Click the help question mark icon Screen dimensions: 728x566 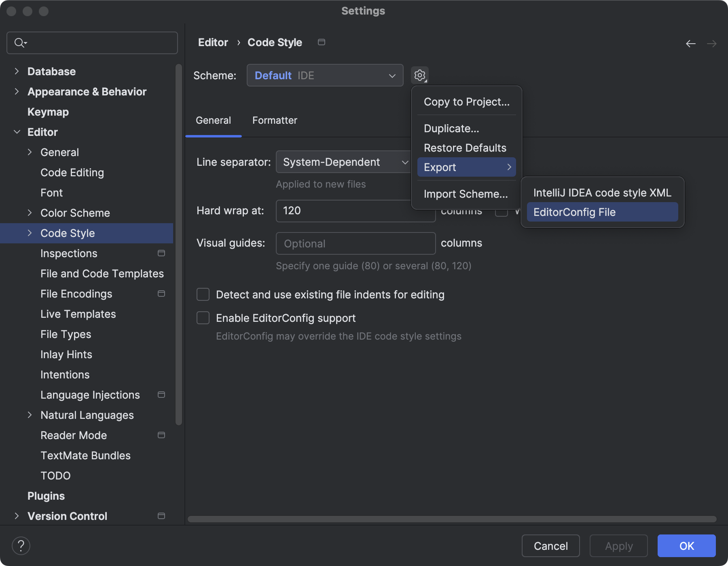[x=21, y=546]
